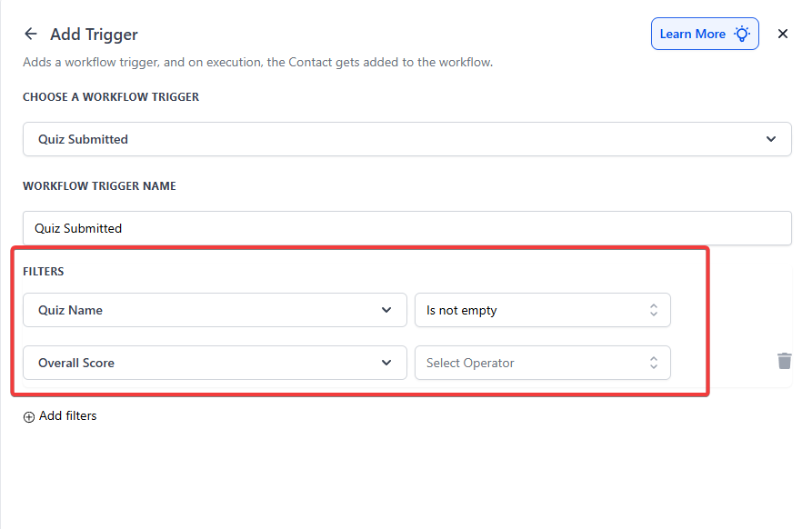Click the plus circle icon beside Add filters
Screen dimensions: 812x529
click(29, 416)
